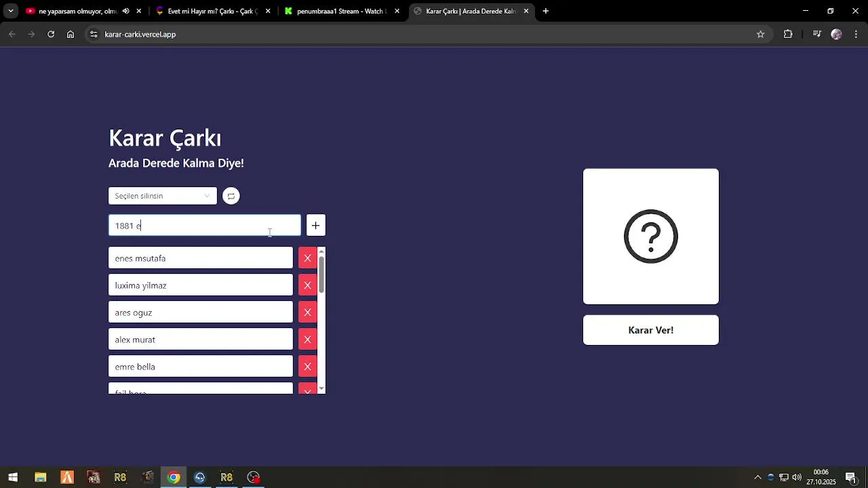Switch to penumbraaa1 Stream tab
This screenshot has height=488, width=868.
pos(341,11)
